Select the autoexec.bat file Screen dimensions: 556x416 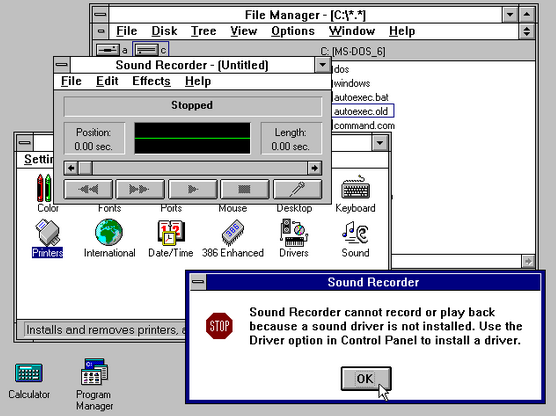pos(361,97)
